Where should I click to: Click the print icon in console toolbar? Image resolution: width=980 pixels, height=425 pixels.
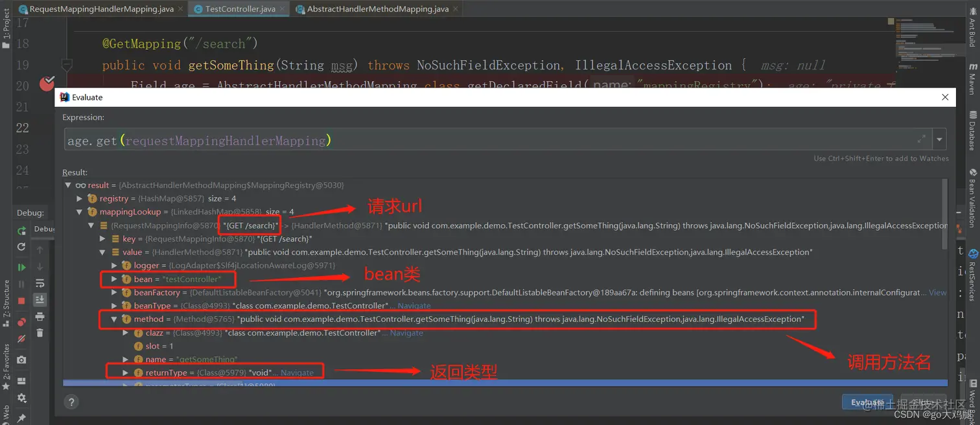point(40,316)
